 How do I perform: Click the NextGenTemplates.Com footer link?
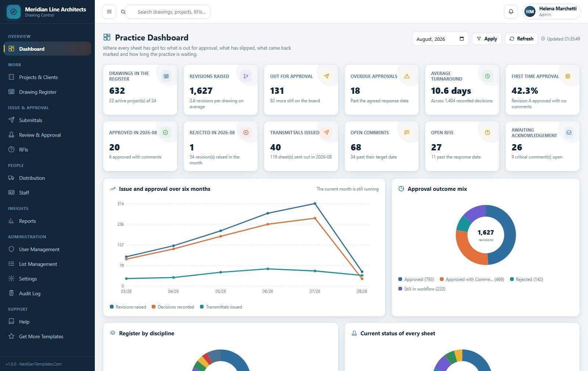40,364
